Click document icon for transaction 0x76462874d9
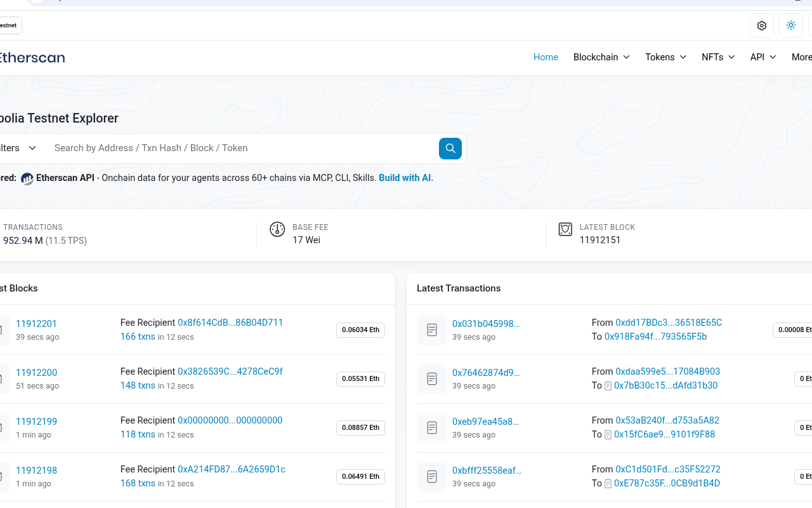This screenshot has height=508, width=812. point(432,378)
